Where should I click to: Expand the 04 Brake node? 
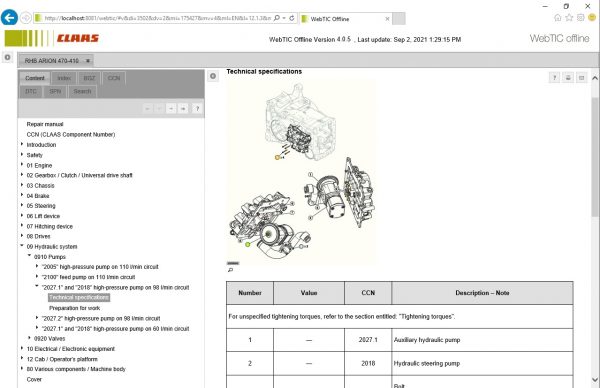22,196
